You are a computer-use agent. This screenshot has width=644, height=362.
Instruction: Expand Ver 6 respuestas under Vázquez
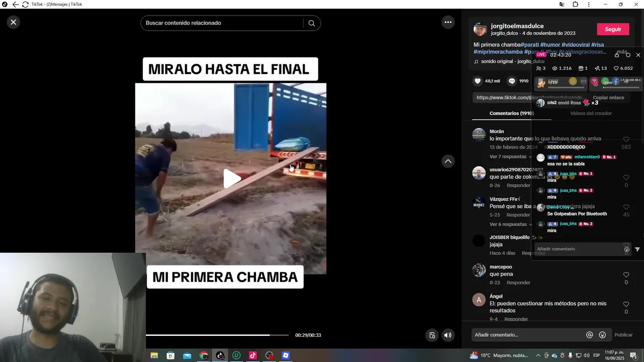pos(511,224)
